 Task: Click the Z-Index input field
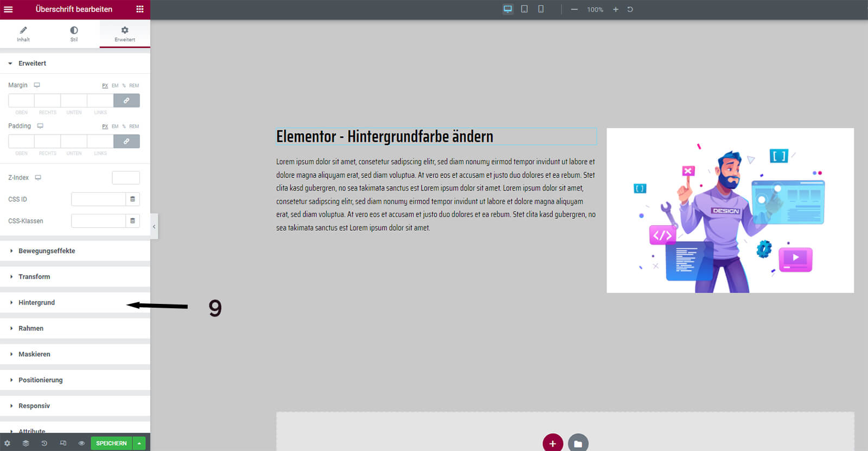(x=126, y=177)
